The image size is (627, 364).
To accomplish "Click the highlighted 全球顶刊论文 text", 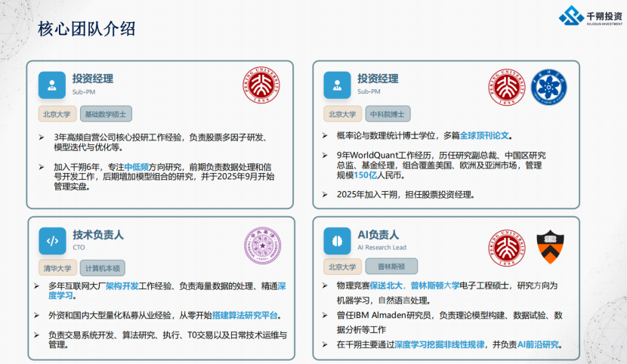I will (x=484, y=135).
